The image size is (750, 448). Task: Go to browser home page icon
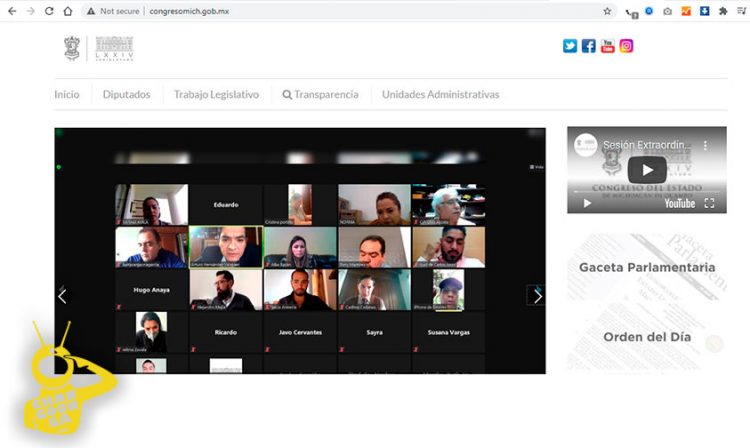67,11
